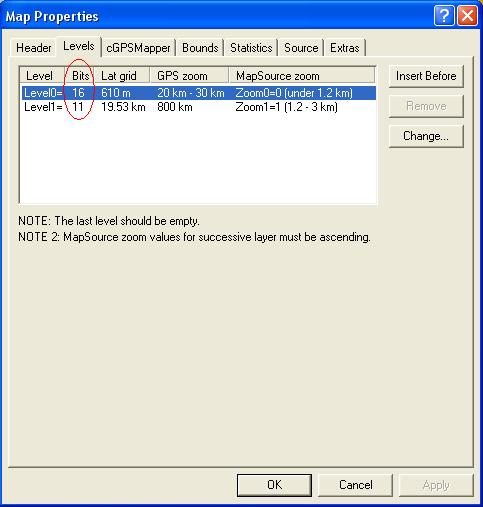Click the 19.53 km lat grid cell
The height and width of the screenshot is (507, 483).
click(x=123, y=107)
